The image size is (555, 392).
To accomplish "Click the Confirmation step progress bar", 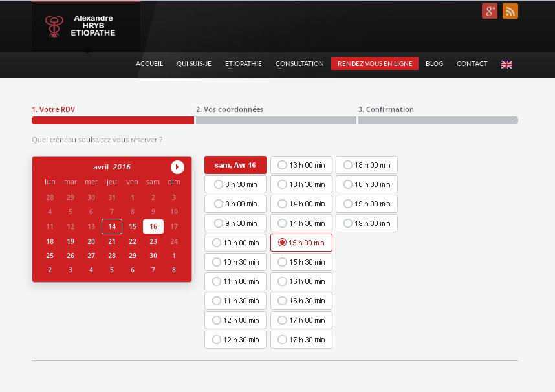I will tap(438, 120).
